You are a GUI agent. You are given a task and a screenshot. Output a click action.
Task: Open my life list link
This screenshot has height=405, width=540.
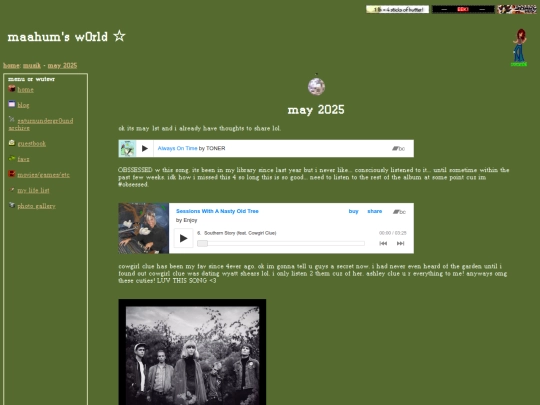coord(33,190)
